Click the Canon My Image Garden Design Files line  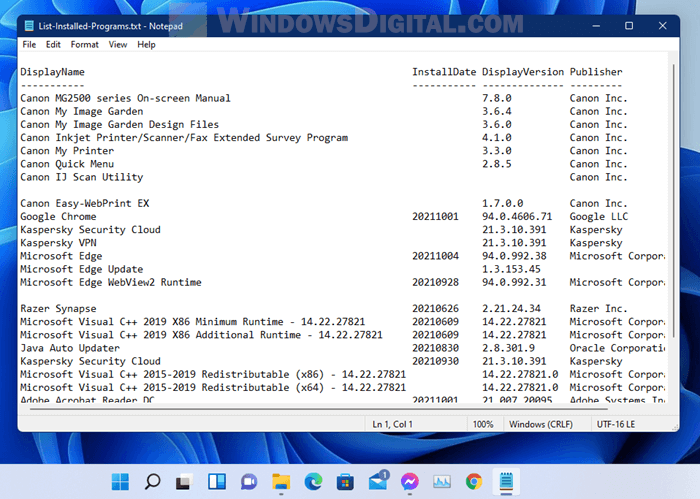[x=119, y=125]
